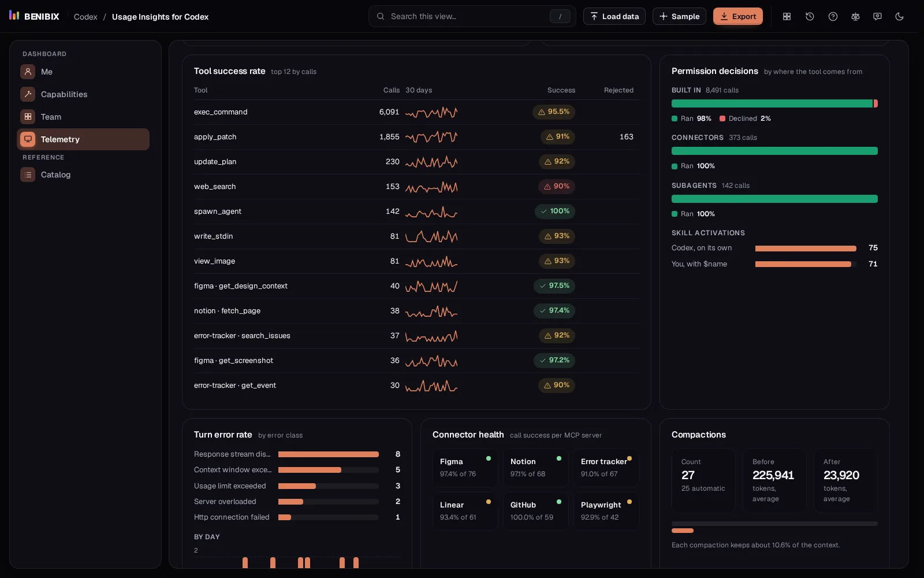
Task: Click the warning icon on web_search 90% badge
Action: click(x=547, y=187)
